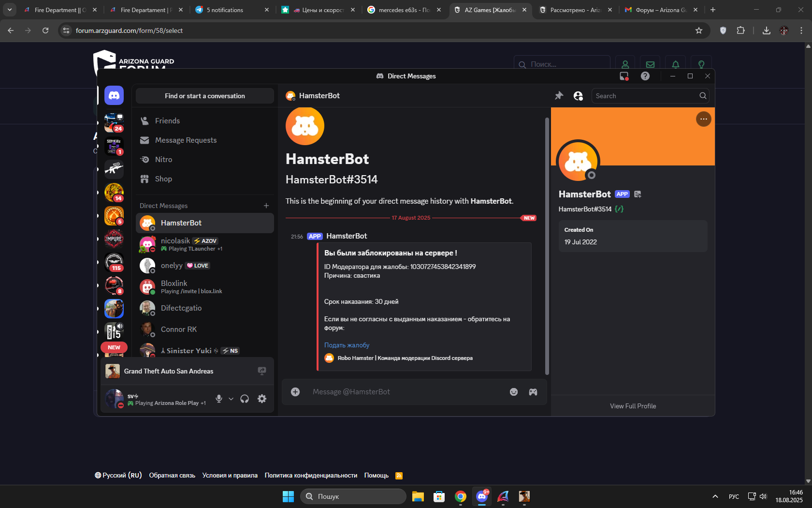Switch to Fire Department first browser tab
Image resolution: width=812 pixels, height=508 pixels.
tap(60, 10)
